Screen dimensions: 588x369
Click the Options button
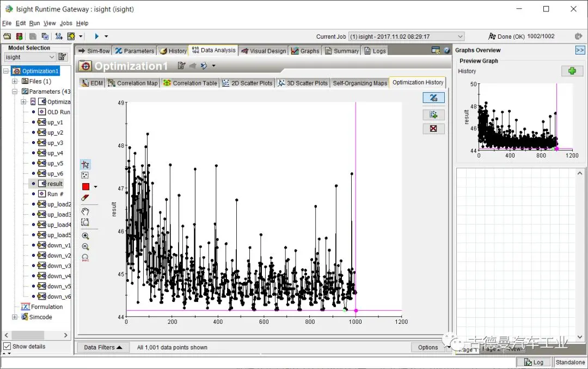click(x=428, y=347)
